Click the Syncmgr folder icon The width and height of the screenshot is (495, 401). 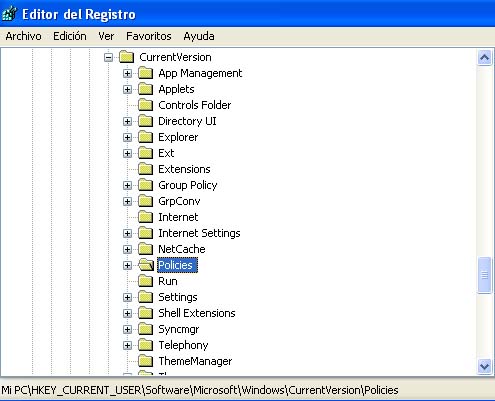146,329
